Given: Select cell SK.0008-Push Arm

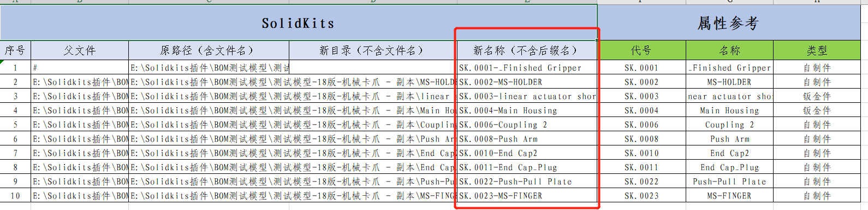Looking at the screenshot, I should coord(527,139).
